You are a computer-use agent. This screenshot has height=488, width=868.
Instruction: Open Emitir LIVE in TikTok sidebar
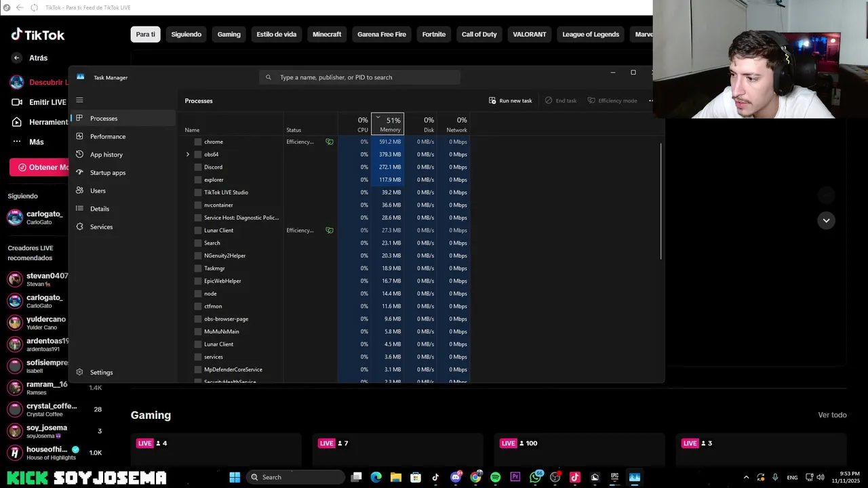(x=39, y=102)
